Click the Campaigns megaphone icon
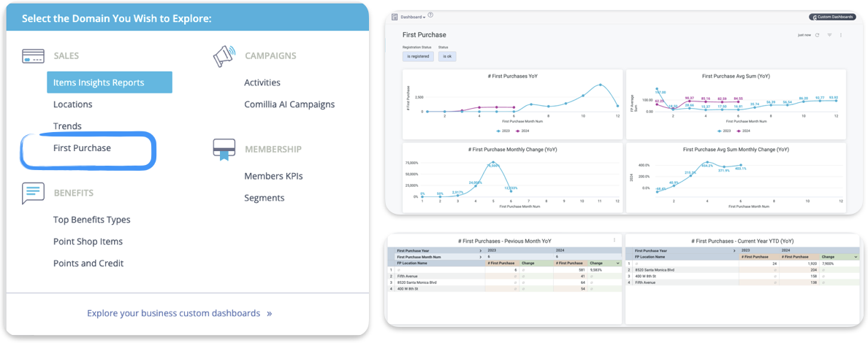The width and height of the screenshot is (868, 343). click(x=224, y=56)
